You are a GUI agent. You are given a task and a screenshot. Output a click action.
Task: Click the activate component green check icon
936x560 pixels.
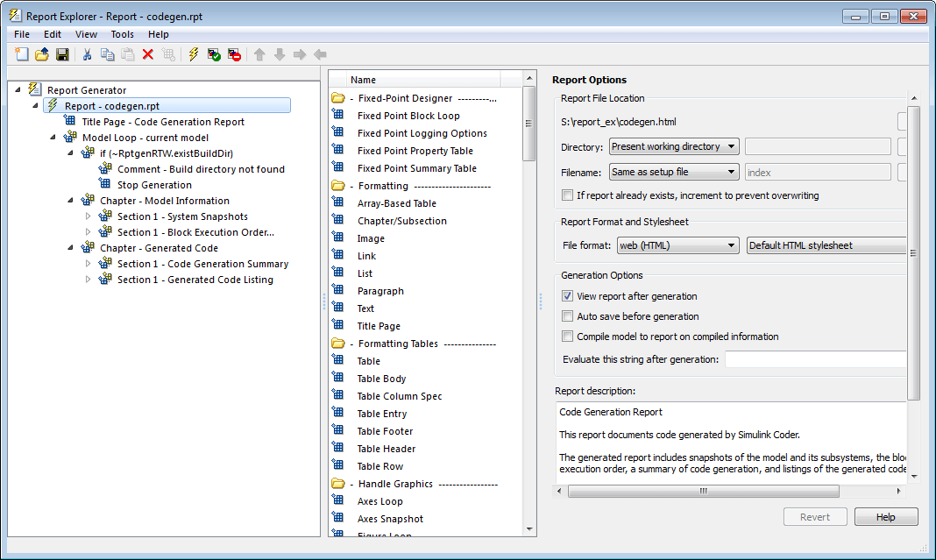click(214, 55)
